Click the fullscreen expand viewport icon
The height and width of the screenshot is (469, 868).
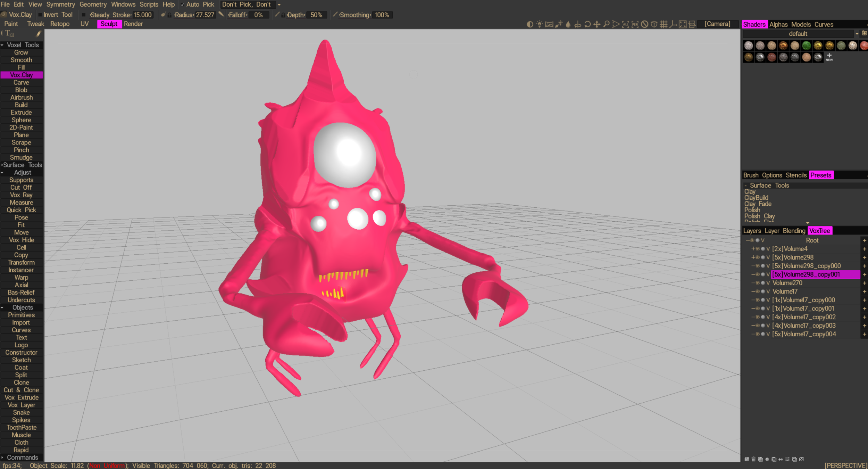683,24
